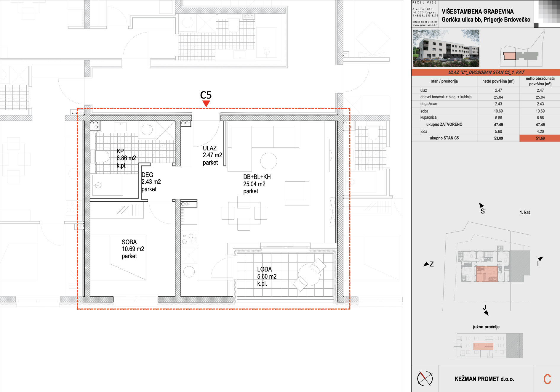Click the info@pixel-vise.hr email address
This screenshot has height=392, width=560.
[x=425, y=22]
